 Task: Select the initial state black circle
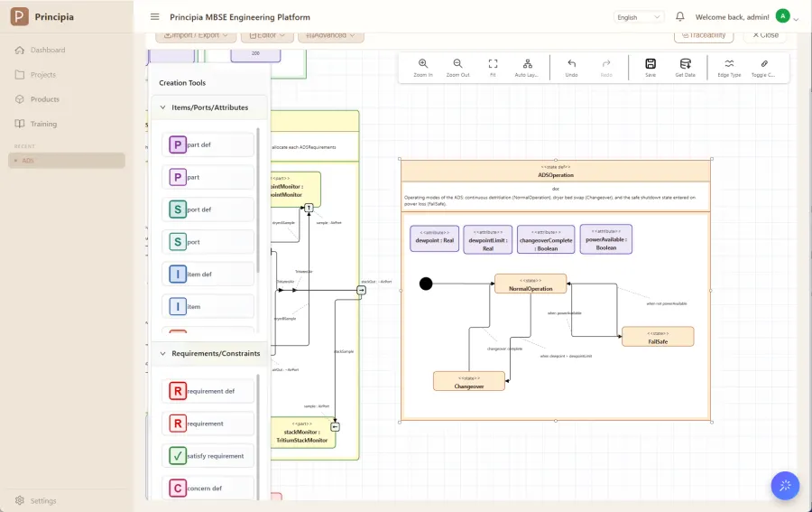426,284
